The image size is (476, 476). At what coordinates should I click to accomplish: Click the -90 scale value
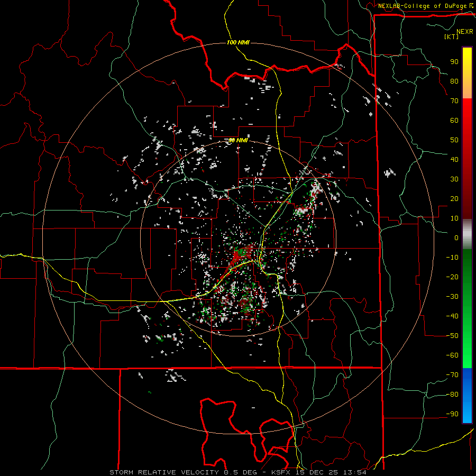(x=452, y=414)
